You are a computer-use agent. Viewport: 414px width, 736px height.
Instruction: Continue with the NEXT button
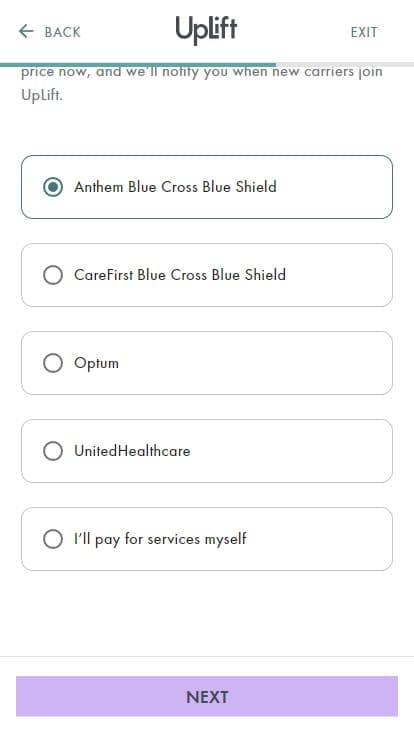click(x=207, y=696)
